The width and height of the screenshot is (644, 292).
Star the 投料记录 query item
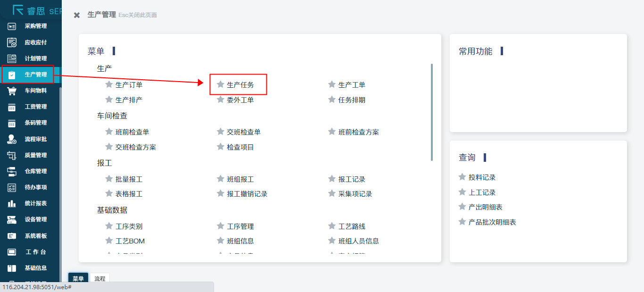pyautogui.click(x=462, y=177)
